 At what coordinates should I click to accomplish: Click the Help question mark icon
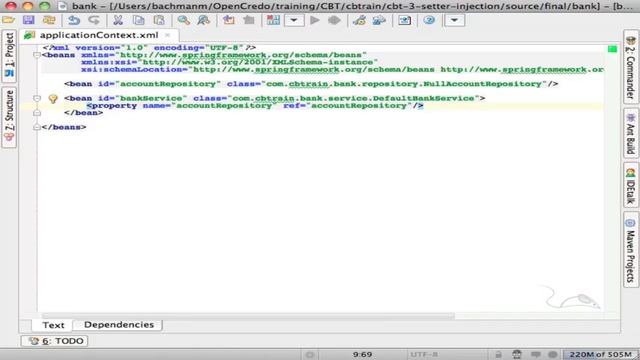429,20
